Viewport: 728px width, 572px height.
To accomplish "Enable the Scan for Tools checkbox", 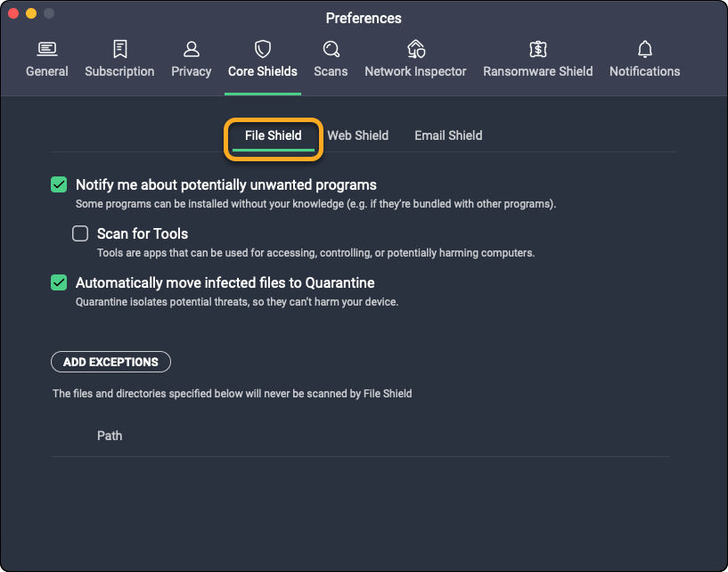I will tap(80, 234).
